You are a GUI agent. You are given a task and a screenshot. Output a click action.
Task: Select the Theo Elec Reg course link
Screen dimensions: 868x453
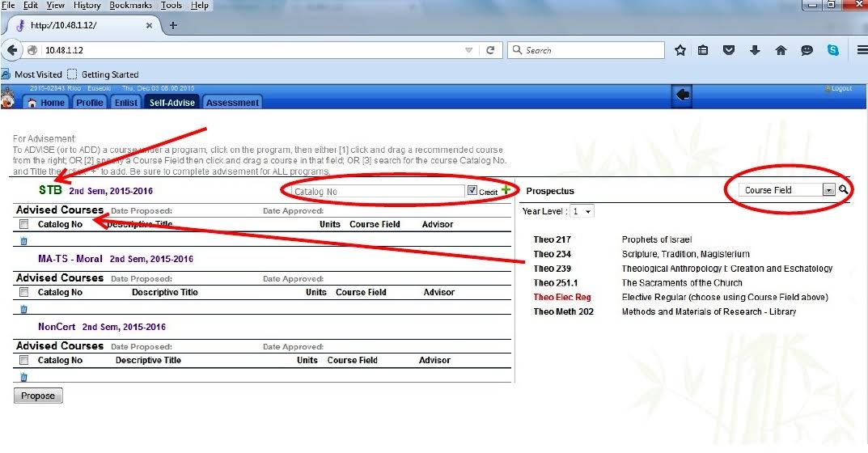[561, 297]
